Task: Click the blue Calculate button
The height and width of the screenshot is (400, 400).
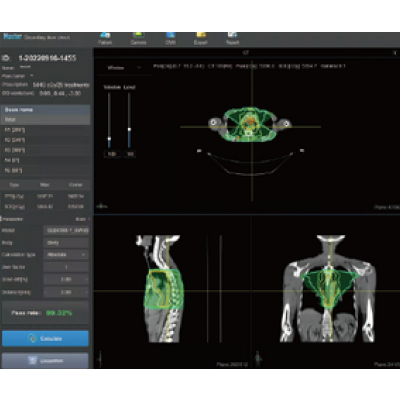Action: click(45, 339)
